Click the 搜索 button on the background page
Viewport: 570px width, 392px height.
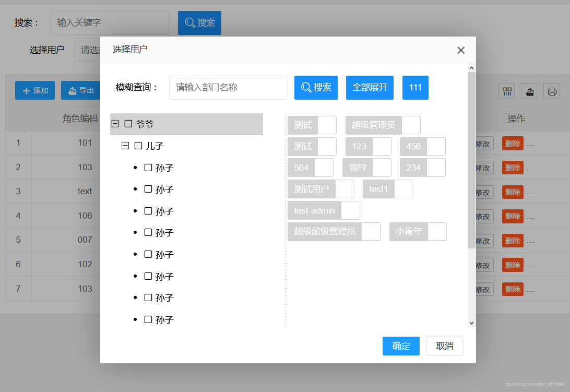click(x=199, y=23)
